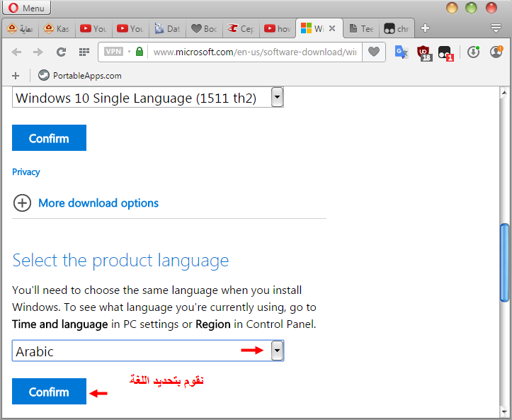512x420 pixels.
Task: Switch to the first Arabic-titled tab
Action: [21, 29]
